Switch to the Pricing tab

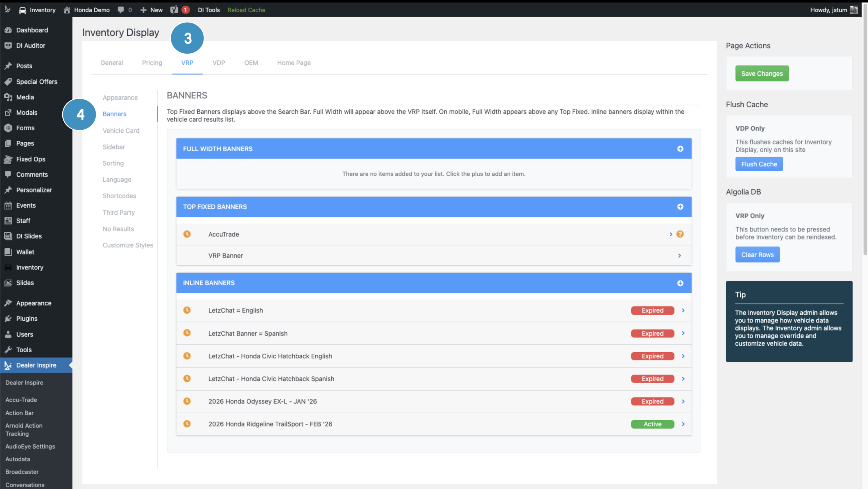pos(152,63)
